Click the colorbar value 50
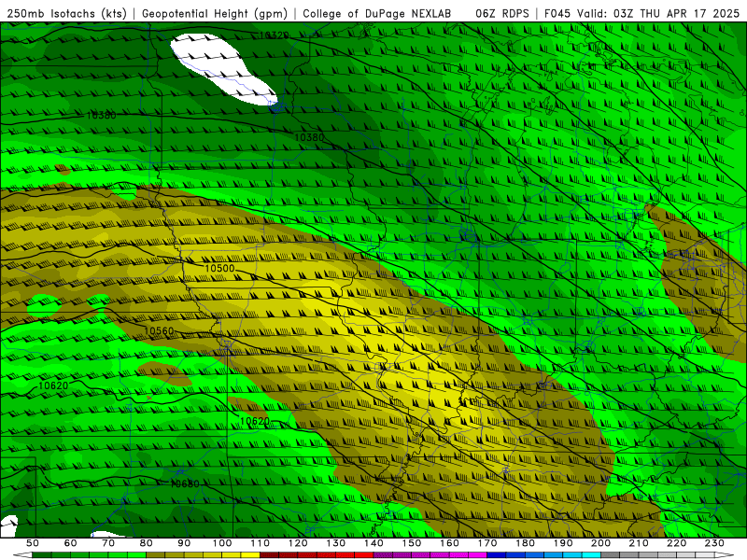Image resolution: width=747 pixels, height=560 pixels. [33, 543]
